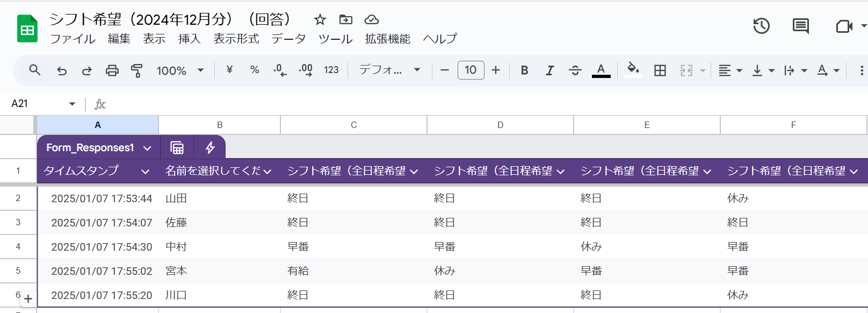This screenshot has width=868, height=313.
Task: Click the formula bar fx icon
Action: (100, 104)
